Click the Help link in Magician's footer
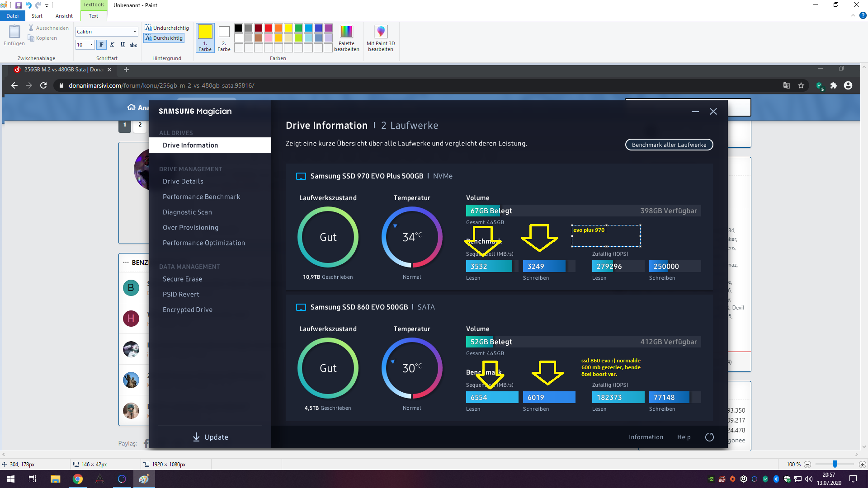 tap(684, 437)
